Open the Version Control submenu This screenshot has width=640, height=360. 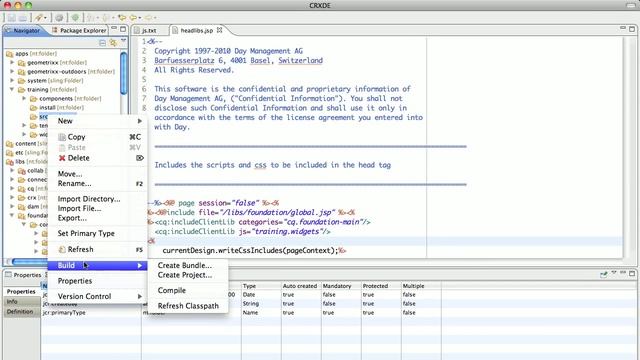pyautogui.click(x=98, y=296)
